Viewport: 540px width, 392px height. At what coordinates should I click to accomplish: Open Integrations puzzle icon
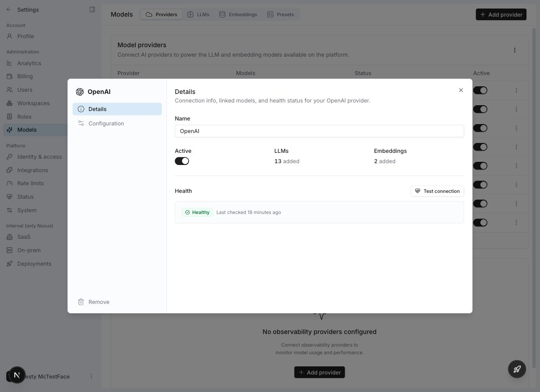[9, 170]
